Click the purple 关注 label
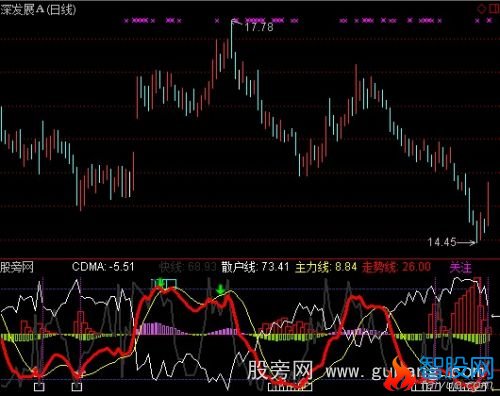The image size is (500, 396). pyautogui.click(x=461, y=267)
